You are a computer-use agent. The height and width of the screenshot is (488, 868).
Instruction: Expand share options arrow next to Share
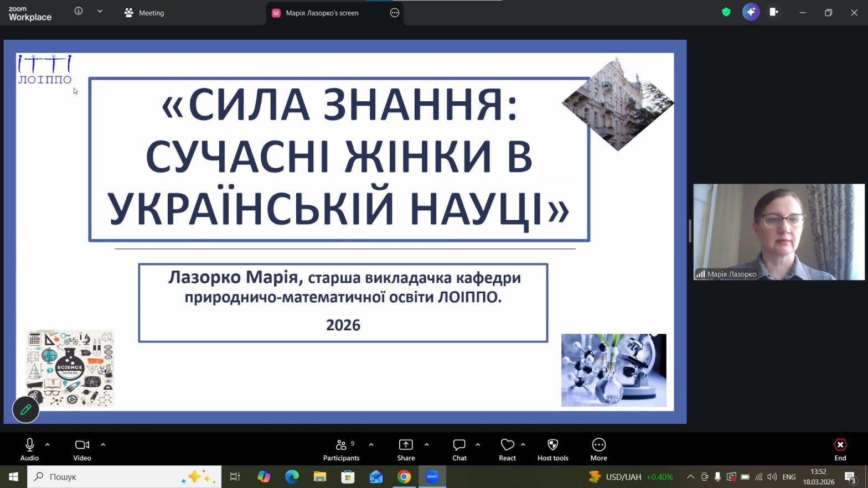[x=427, y=444]
